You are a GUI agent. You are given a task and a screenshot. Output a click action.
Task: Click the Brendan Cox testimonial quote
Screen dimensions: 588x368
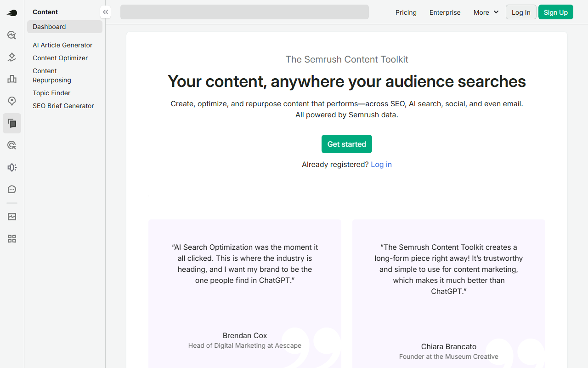pyautogui.click(x=245, y=264)
